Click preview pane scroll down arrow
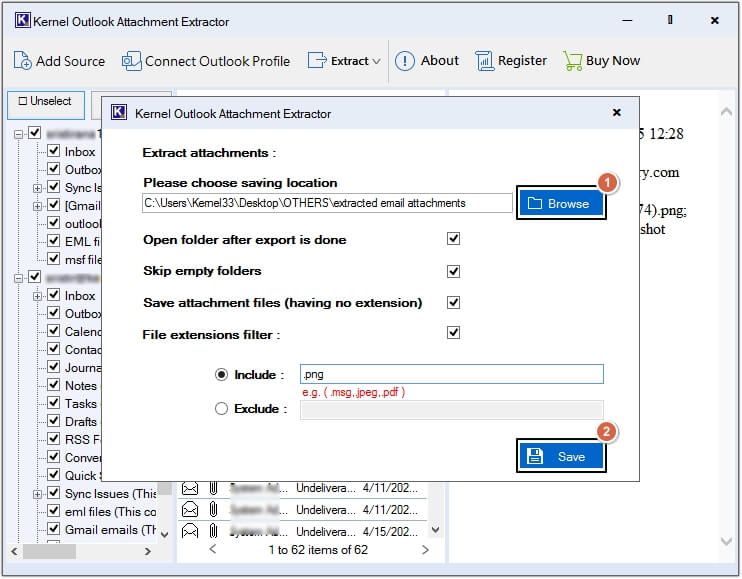The image size is (742, 579). (726, 541)
